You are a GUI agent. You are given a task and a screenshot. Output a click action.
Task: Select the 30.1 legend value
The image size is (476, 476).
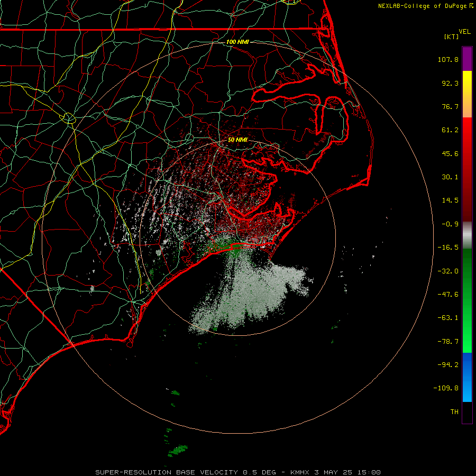450,177
